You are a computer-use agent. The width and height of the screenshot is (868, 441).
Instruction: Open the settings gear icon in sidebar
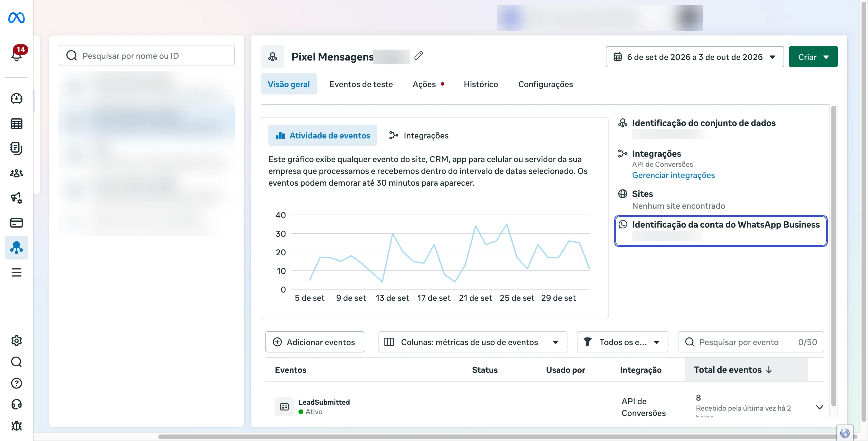pyautogui.click(x=16, y=341)
